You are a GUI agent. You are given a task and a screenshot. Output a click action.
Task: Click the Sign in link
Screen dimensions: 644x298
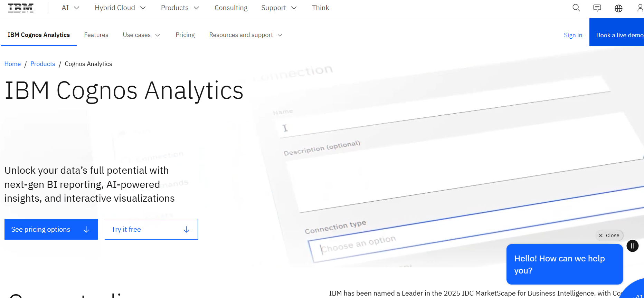573,35
